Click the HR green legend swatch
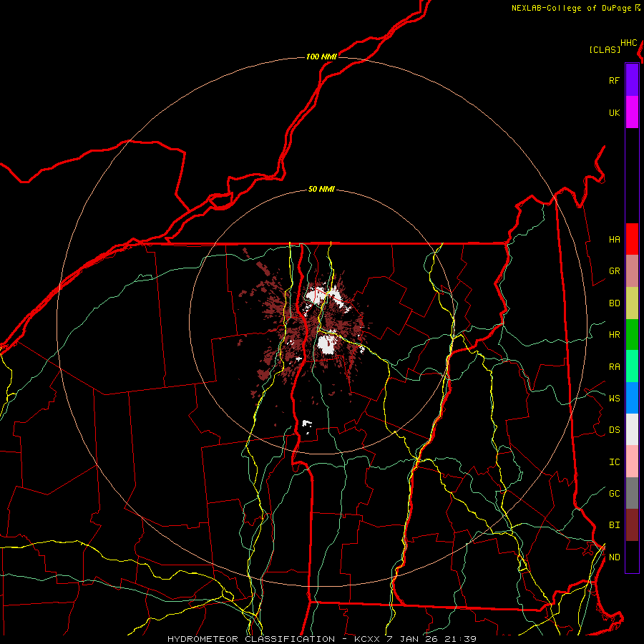644x644 pixels. click(632, 334)
